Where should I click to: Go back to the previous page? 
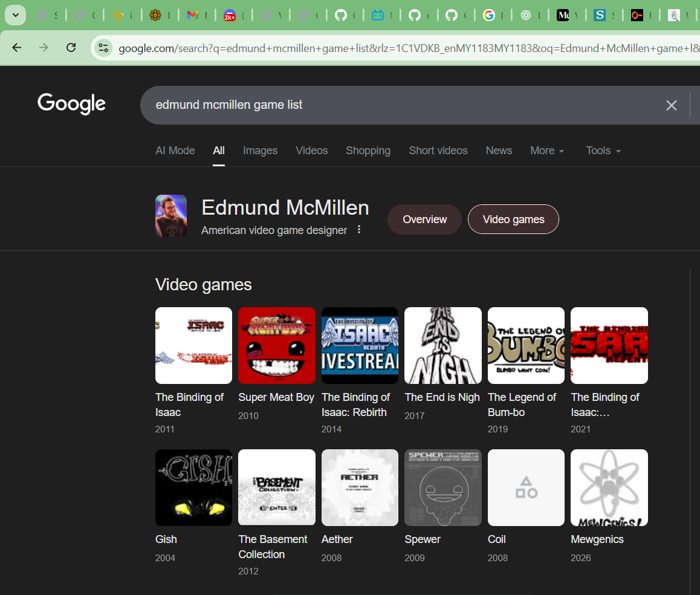17,47
